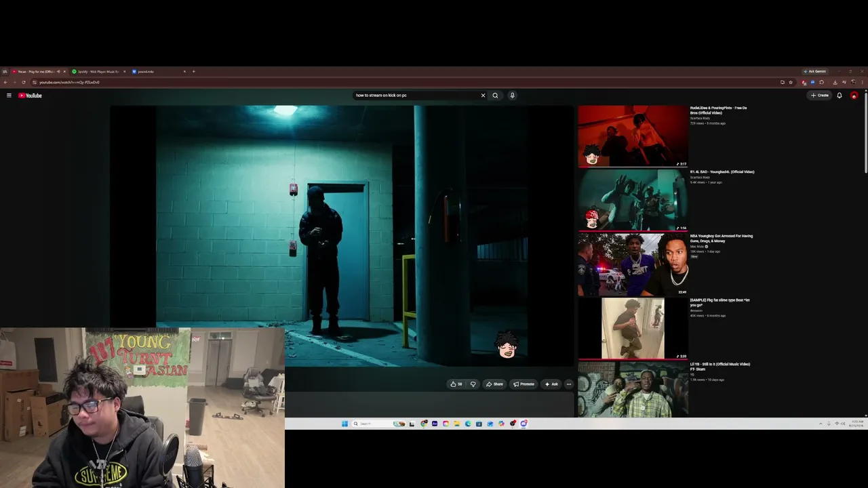The width and height of the screenshot is (868, 488).
Task: Clear the YouTube search box text
Action: pyautogui.click(x=483, y=96)
